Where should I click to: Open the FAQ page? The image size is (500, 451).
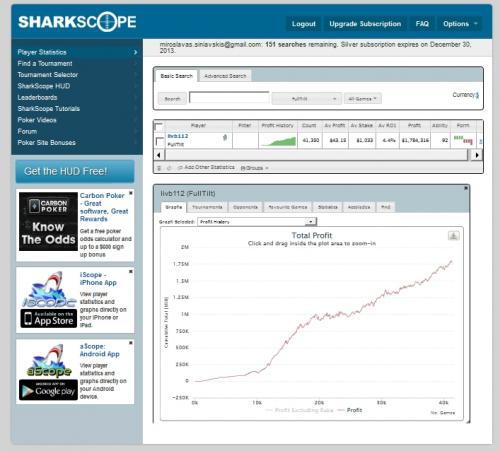(x=422, y=24)
